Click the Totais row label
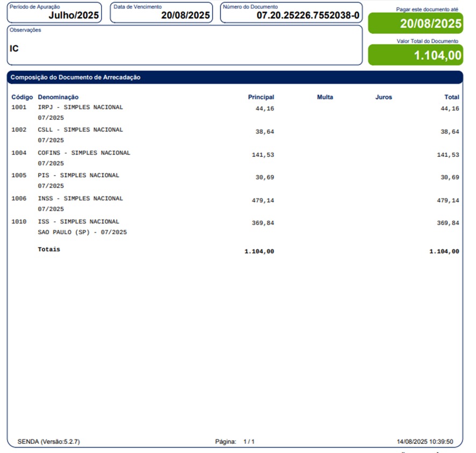Image resolution: width=476 pixels, height=453 pixels. [x=49, y=250]
